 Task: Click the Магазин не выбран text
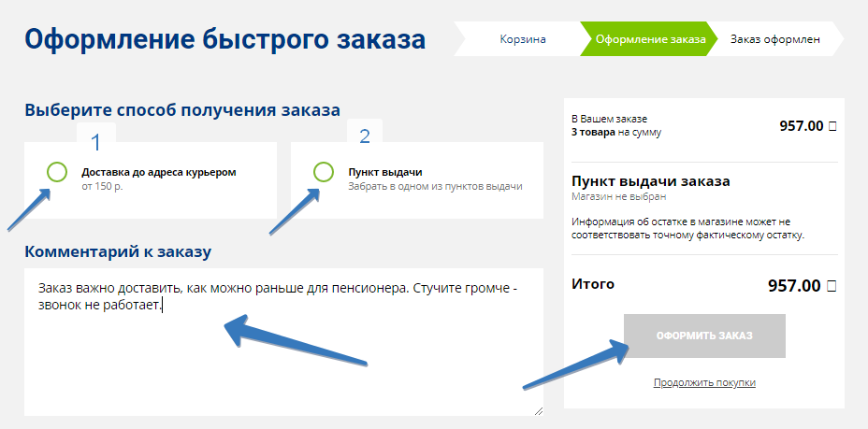tap(618, 197)
